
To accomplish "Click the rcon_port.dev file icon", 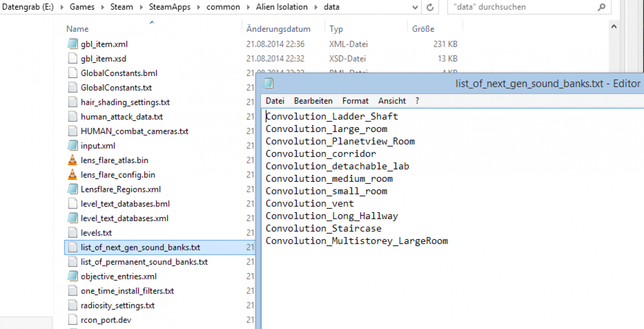I will point(72,320).
